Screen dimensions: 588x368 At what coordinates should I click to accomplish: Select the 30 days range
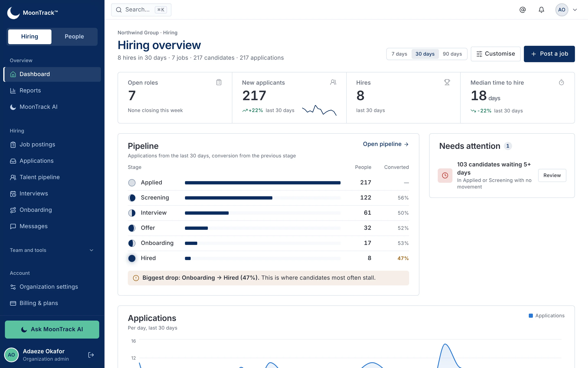pos(425,54)
